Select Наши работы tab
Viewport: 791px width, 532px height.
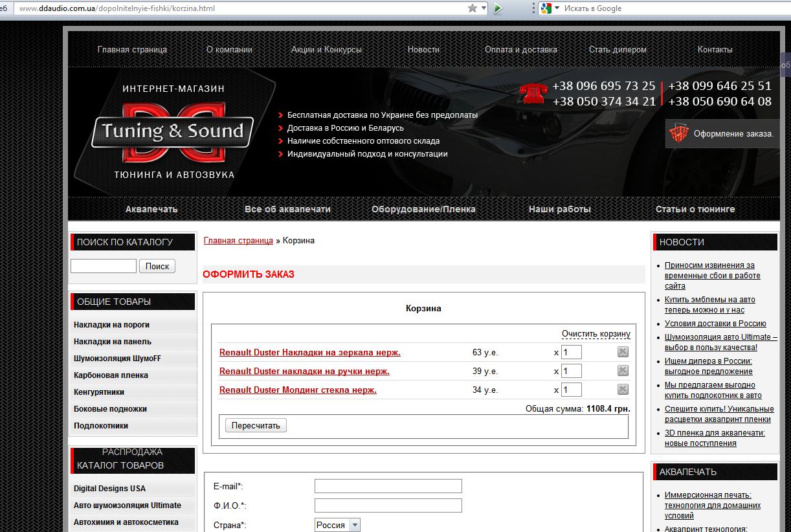560,209
